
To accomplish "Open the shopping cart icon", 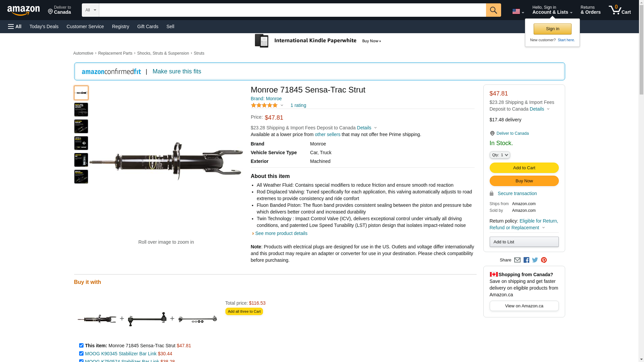I will click(620, 10).
